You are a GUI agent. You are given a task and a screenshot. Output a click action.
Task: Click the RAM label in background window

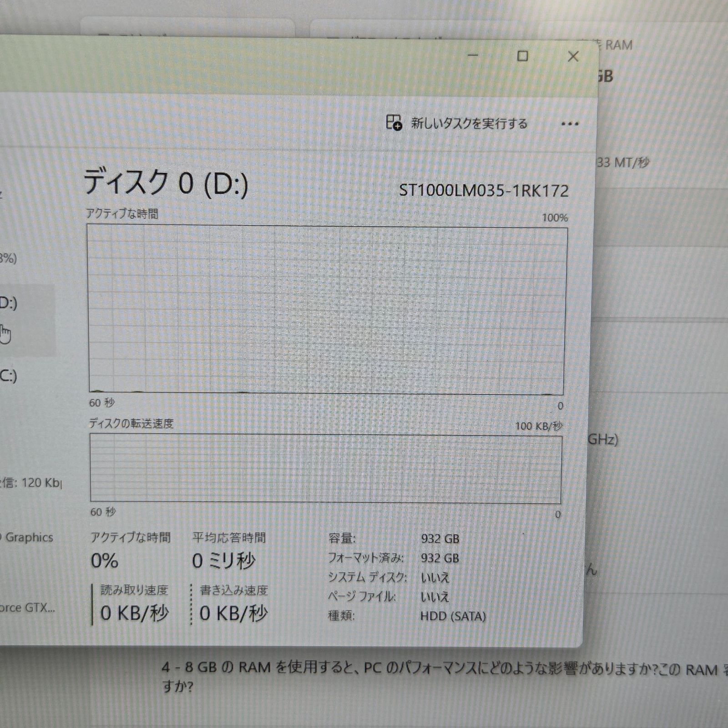pos(619,45)
